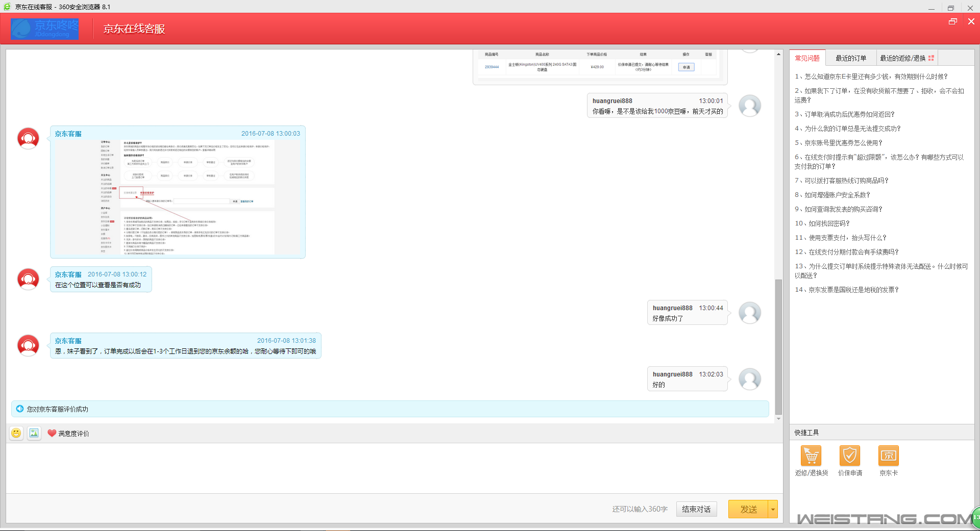Image resolution: width=980 pixels, height=531 pixels.
Task: Open FAQ 1 about 京东E卡 balance
Action: click(871, 77)
